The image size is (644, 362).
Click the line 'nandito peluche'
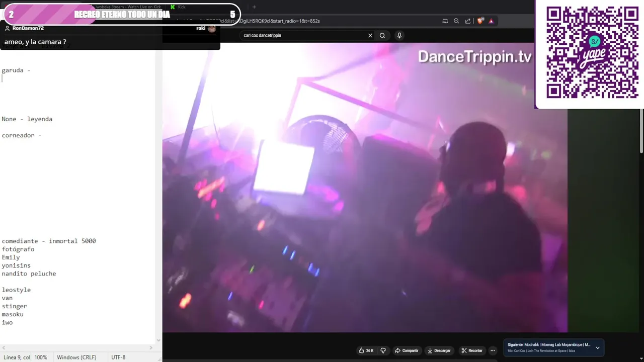tap(29, 274)
